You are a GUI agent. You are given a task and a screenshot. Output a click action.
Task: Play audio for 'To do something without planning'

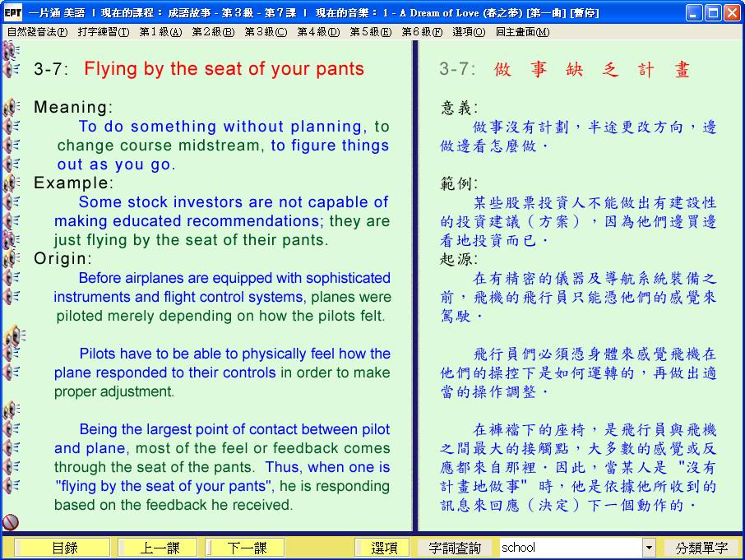(x=11, y=127)
